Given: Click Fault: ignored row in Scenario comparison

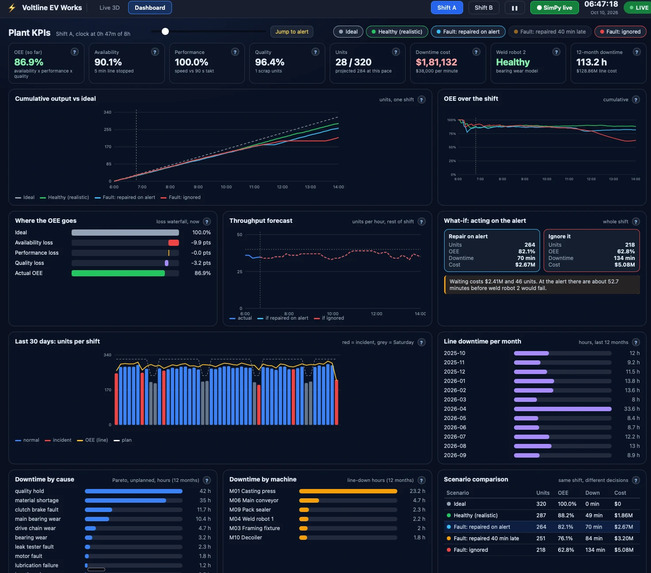Looking at the screenshot, I should tap(542, 550).
